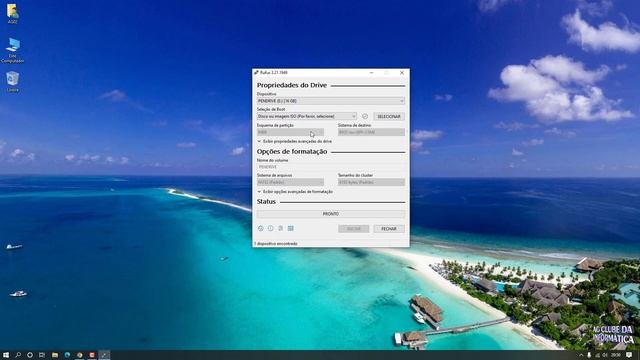This screenshot has height=360, width=640.
Task: Click the Rufus title bar icon
Action: 256,73
